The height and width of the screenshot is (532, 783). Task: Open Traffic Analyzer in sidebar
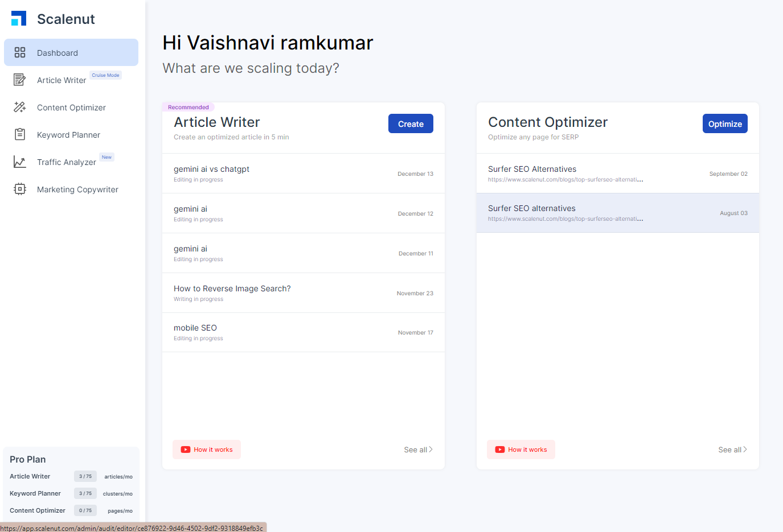71,162
